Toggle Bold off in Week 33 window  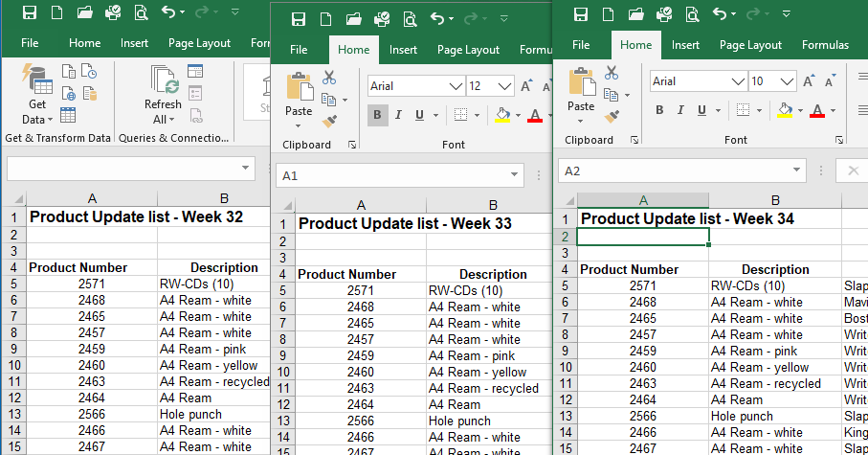[378, 115]
